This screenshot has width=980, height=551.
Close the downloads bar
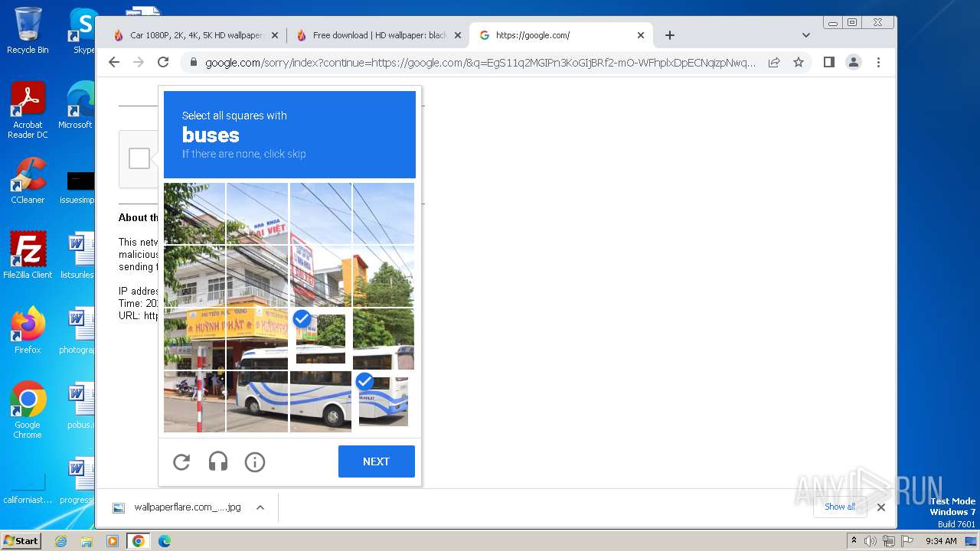pyautogui.click(x=881, y=507)
